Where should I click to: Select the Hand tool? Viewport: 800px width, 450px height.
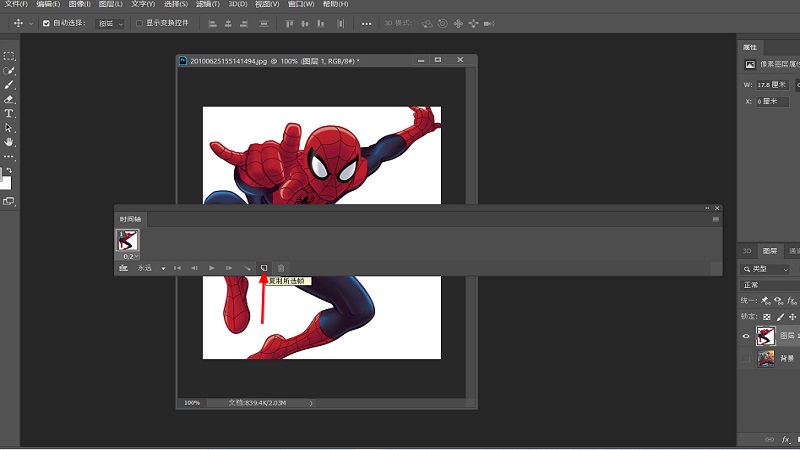(x=9, y=142)
